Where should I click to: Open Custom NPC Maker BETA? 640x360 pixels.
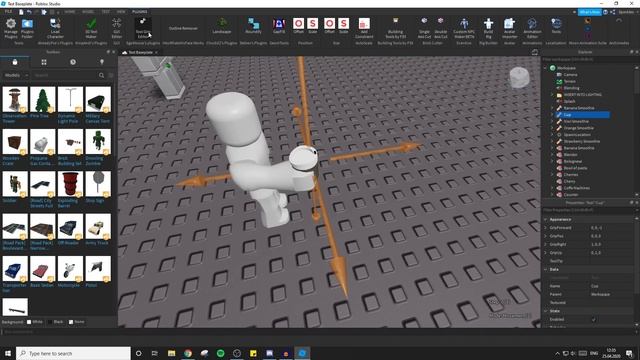pyautogui.click(x=464, y=28)
